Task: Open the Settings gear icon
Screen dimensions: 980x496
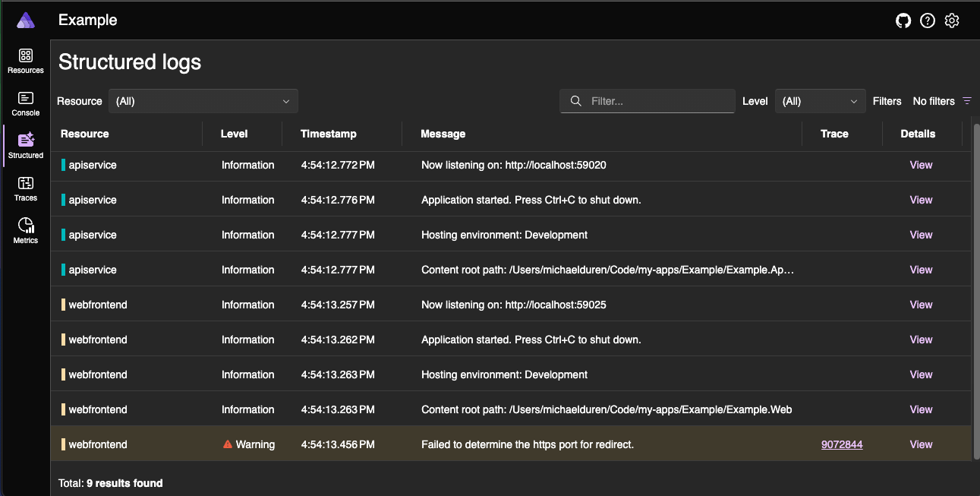Action: [952, 21]
